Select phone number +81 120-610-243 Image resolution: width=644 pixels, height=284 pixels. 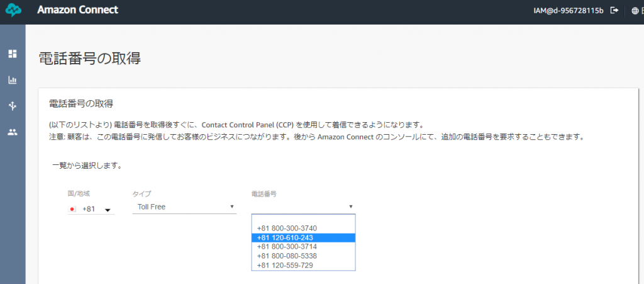[304, 237]
